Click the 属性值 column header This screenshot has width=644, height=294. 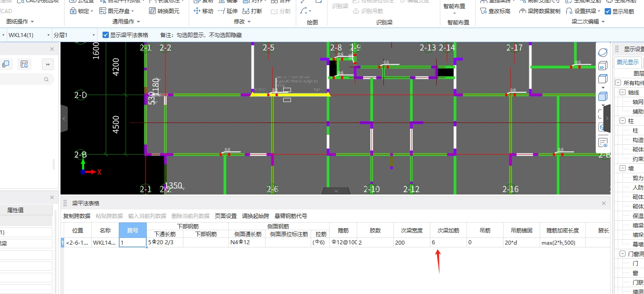pos(15,210)
